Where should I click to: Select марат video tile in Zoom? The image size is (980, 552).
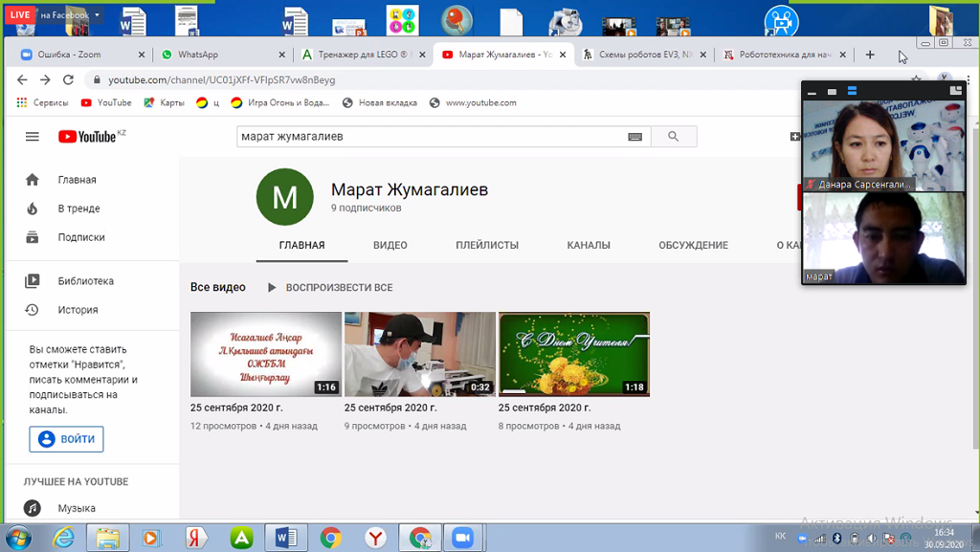(883, 238)
